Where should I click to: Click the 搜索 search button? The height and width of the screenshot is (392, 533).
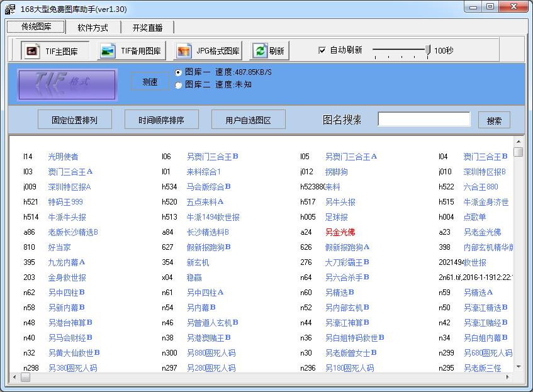click(494, 120)
